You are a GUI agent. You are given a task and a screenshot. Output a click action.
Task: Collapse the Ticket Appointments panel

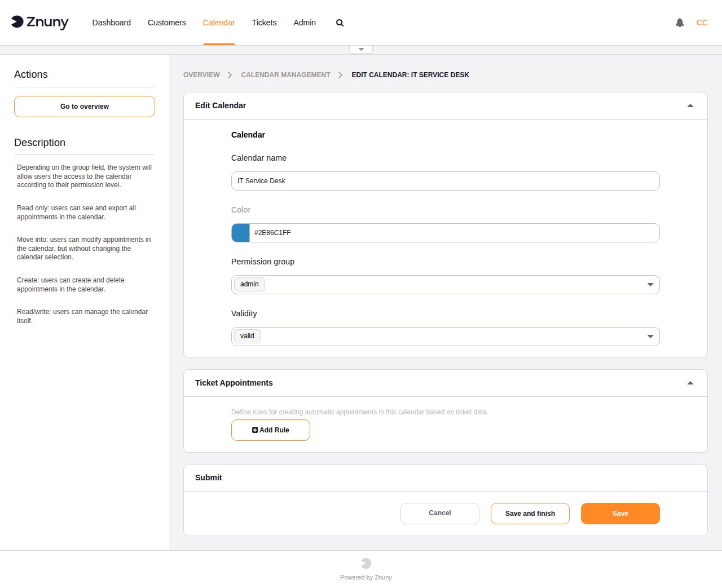[x=690, y=383]
